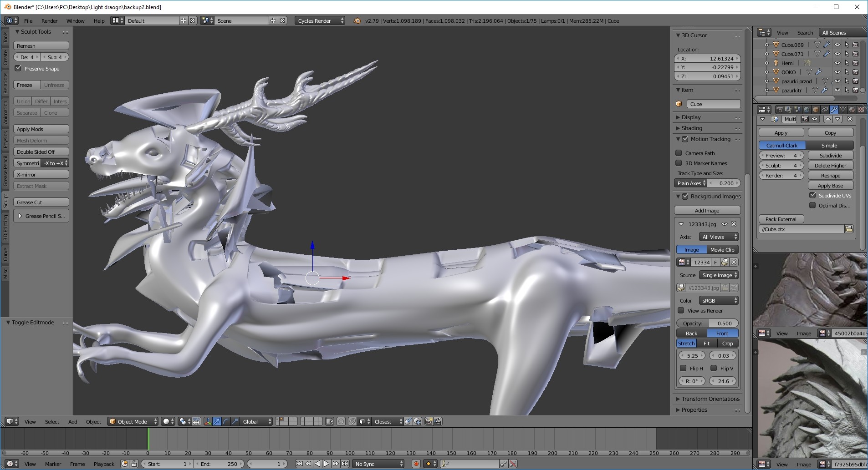Open the Mesh Data triangle tab icon

[843, 110]
